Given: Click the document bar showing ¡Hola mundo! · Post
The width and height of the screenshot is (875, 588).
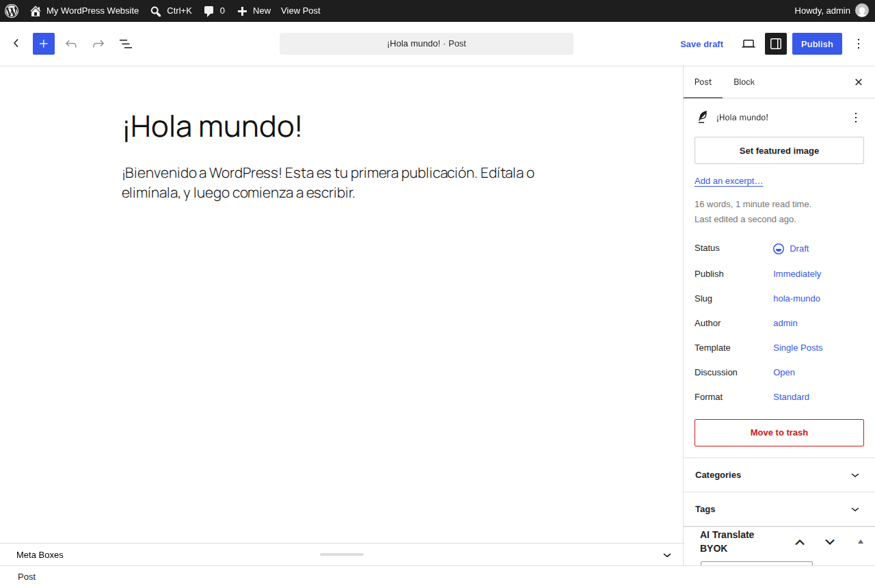Looking at the screenshot, I should tap(427, 44).
